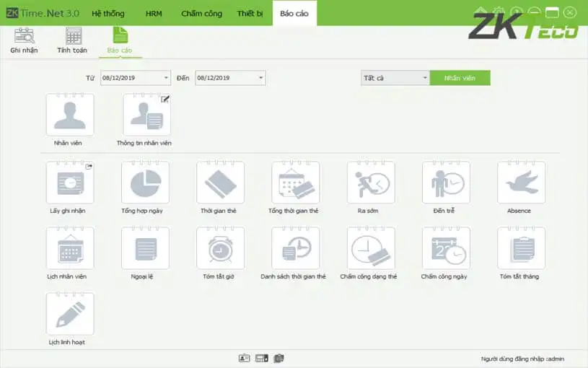Open the Tổng hợp ngày report
588x368 pixels.
click(x=145, y=183)
